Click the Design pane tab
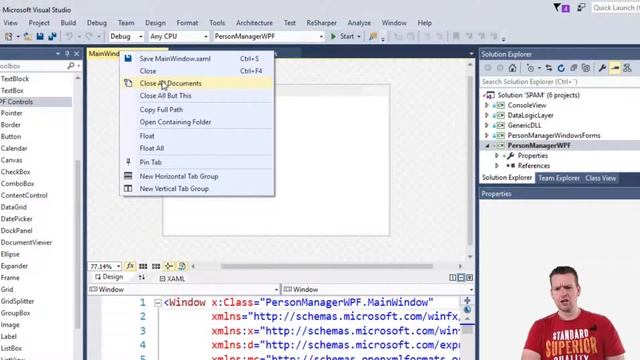 (109, 277)
